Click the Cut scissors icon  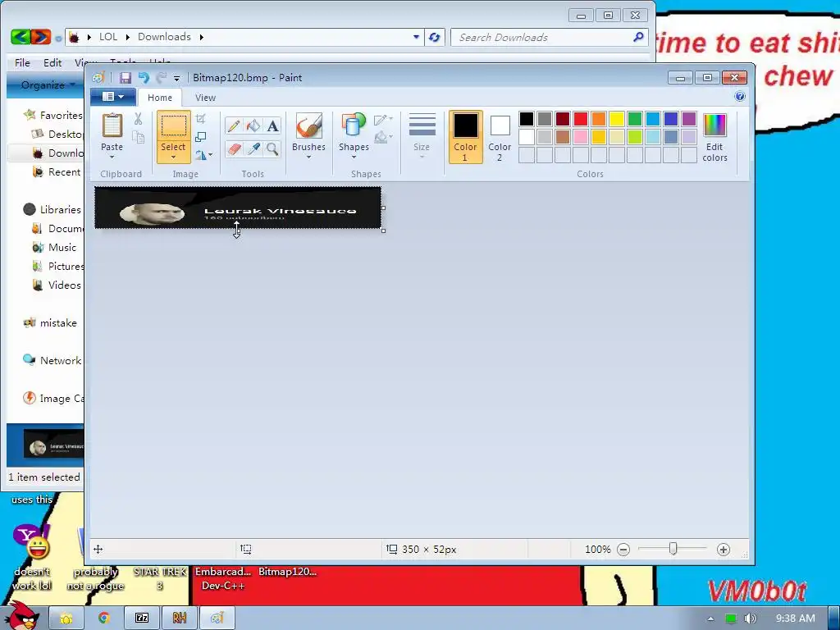(x=138, y=119)
